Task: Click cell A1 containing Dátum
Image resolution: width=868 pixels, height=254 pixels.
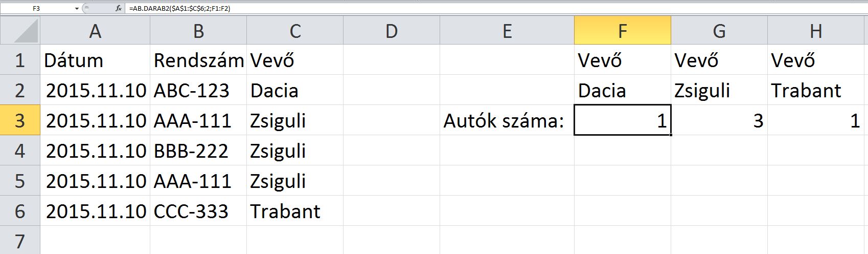Action: pyautogui.click(x=95, y=60)
